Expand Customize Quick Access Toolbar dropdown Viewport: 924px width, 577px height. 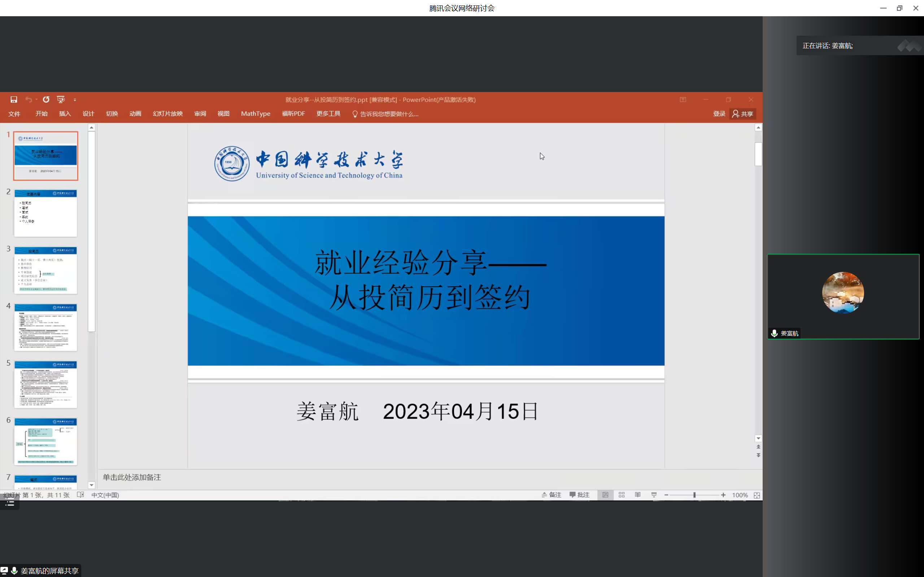pyautogui.click(x=75, y=100)
